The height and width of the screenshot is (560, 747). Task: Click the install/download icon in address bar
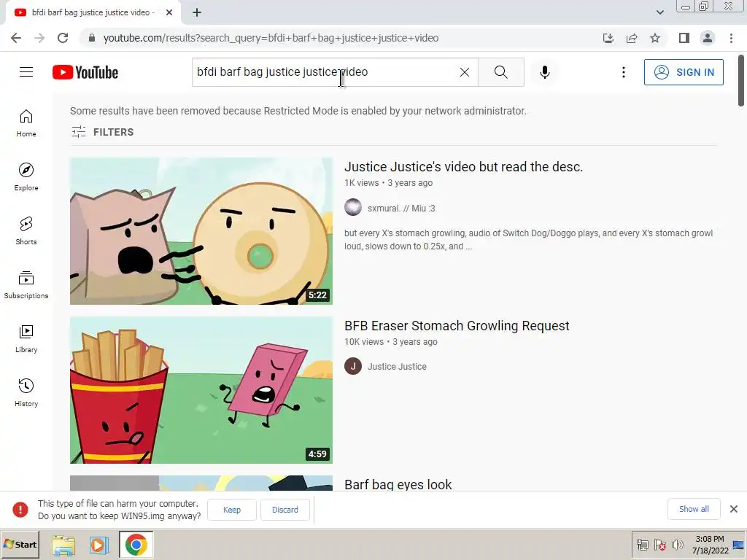click(608, 38)
